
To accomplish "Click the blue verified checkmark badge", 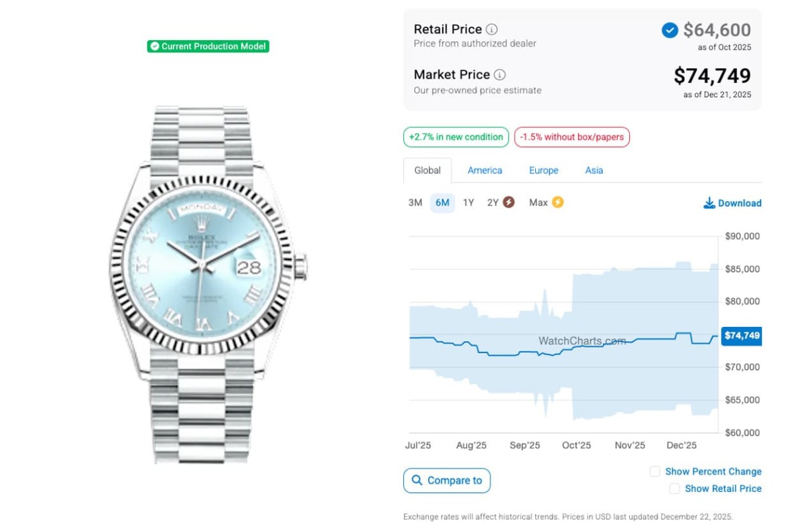I will pyautogui.click(x=669, y=30).
